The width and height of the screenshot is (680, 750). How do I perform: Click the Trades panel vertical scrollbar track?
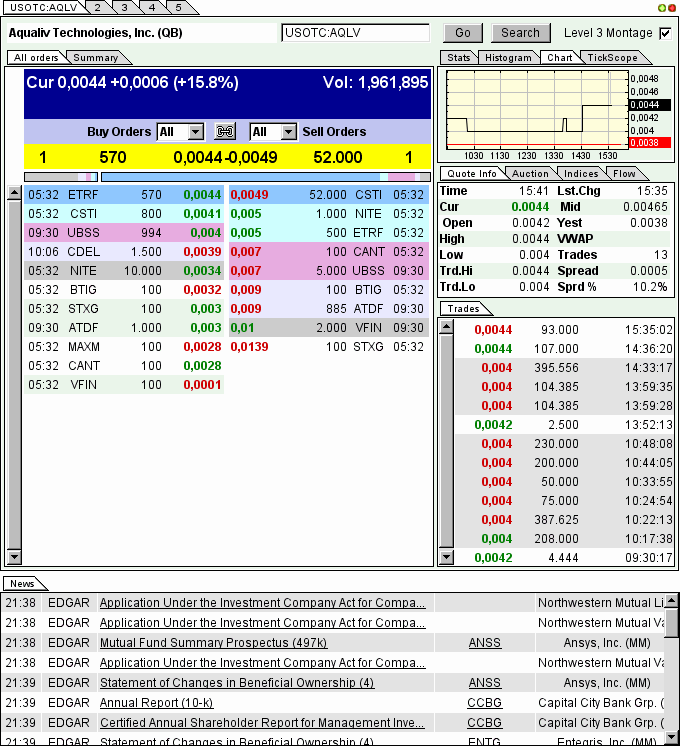click(446, 441)
